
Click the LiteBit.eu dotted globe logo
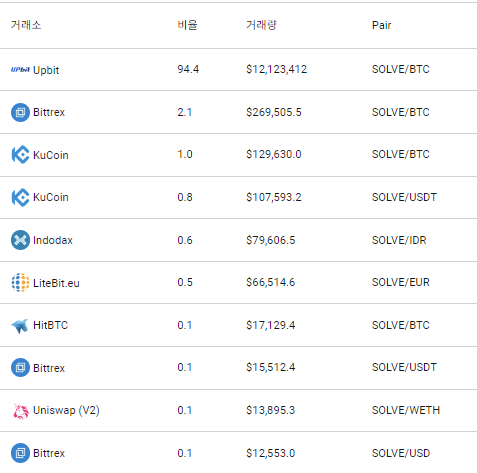coord(20,283)
